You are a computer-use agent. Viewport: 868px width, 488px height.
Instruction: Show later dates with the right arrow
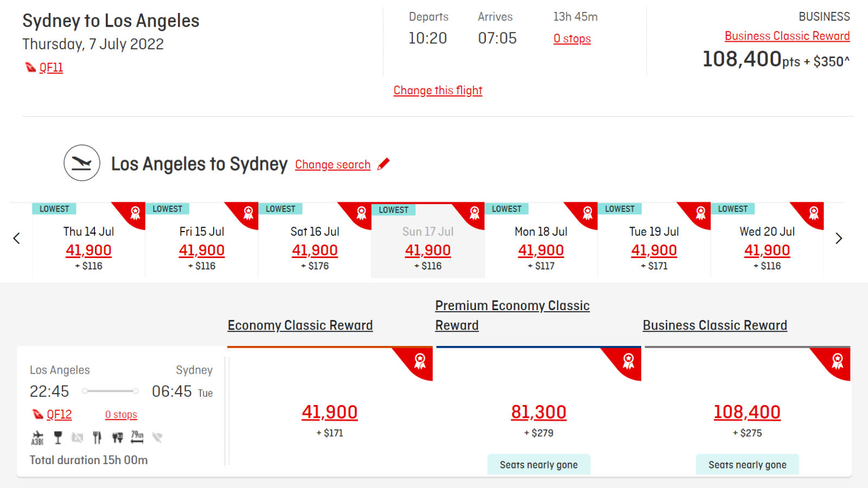point(839,238)
